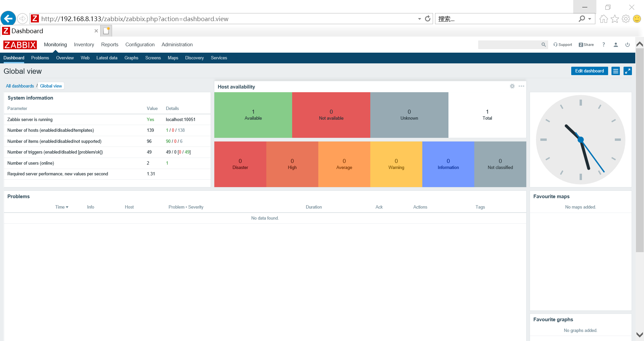Image resolution: width=644 pixels, height=341 pixels.
Task: Open the Configuration main menu
Action: (140, 45)
